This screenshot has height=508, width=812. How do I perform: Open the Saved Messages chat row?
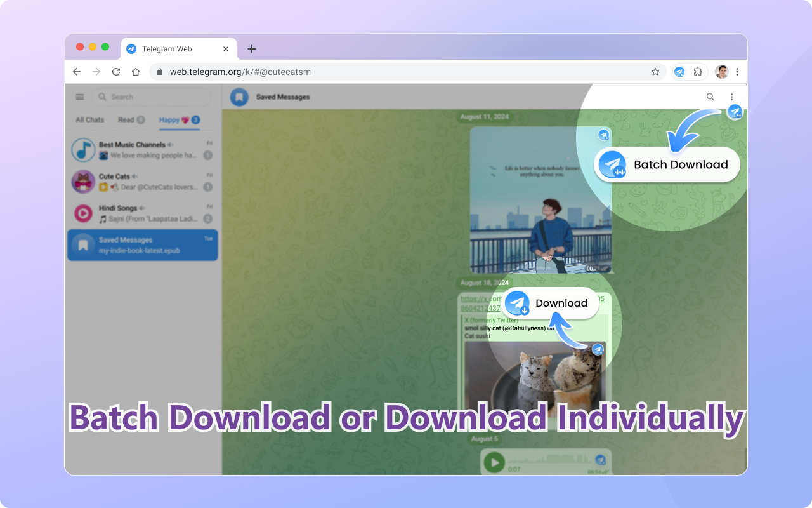(x=143, y=245)
